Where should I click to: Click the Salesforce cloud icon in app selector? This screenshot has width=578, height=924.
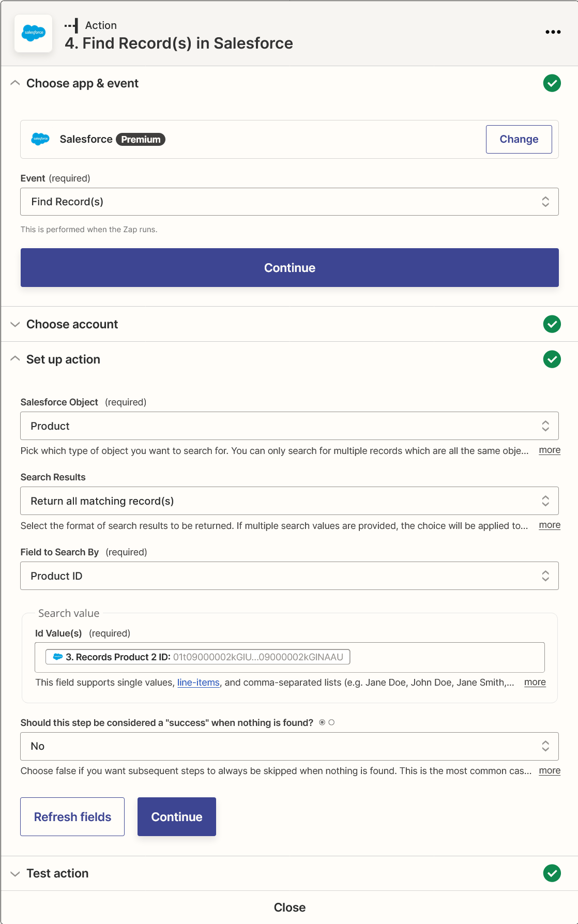(x=40, y=139)
